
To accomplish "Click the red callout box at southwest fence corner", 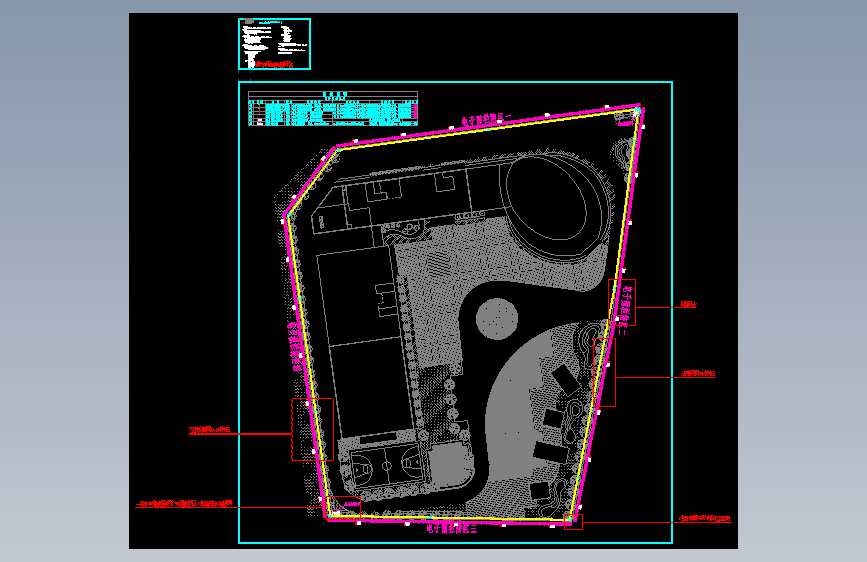I will point(343,508).
